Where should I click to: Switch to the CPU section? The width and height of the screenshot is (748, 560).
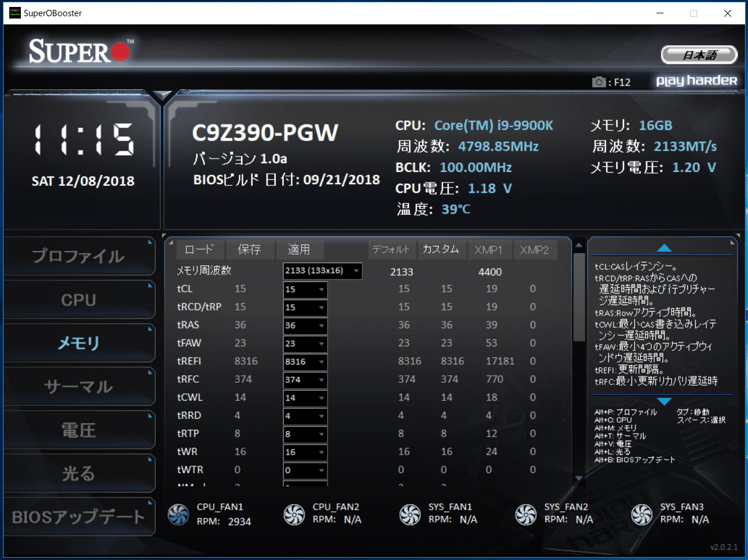point(79,299)
